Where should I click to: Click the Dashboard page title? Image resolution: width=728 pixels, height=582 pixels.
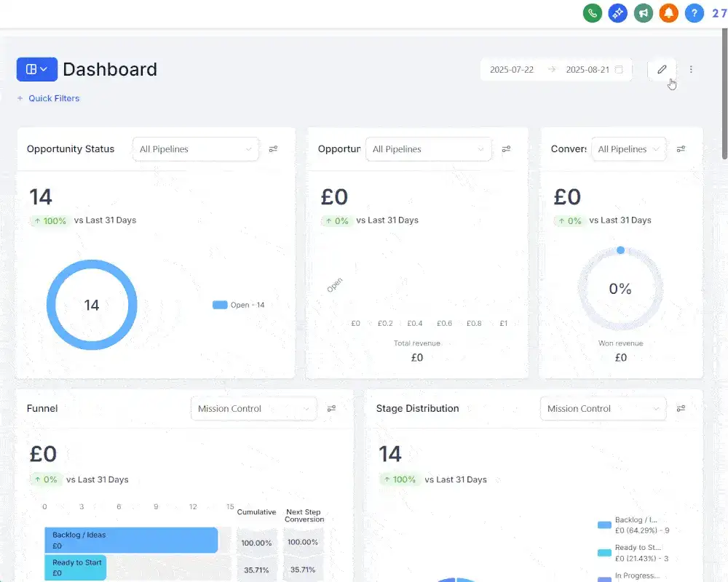pyautogui.click(x=110, y=69)
